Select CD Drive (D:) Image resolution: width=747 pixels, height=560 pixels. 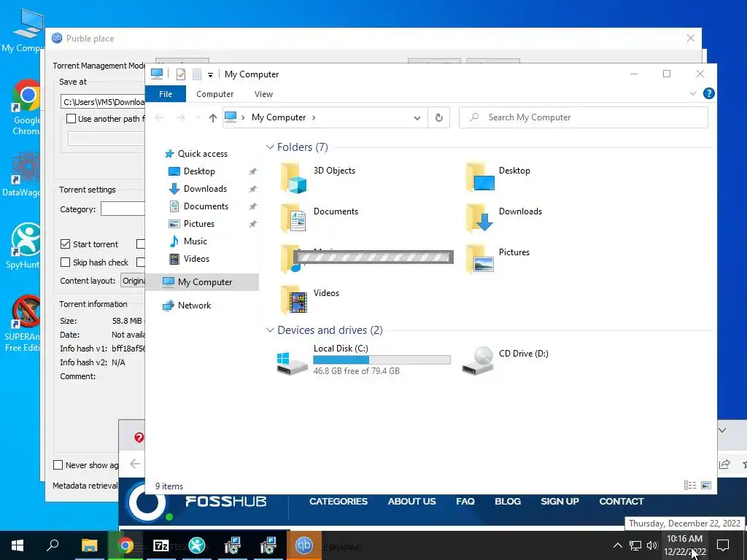[x=505, y=360]
